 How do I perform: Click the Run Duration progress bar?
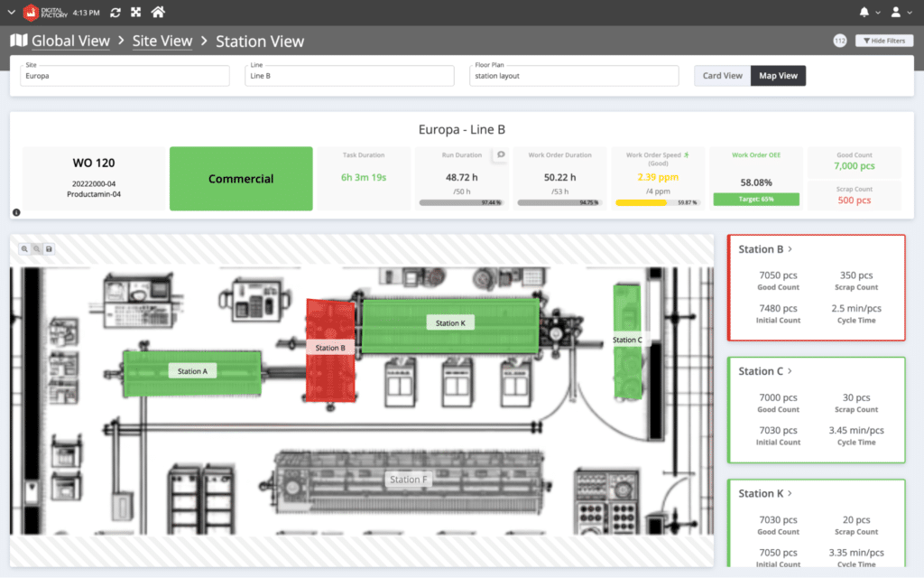(461, 202)
